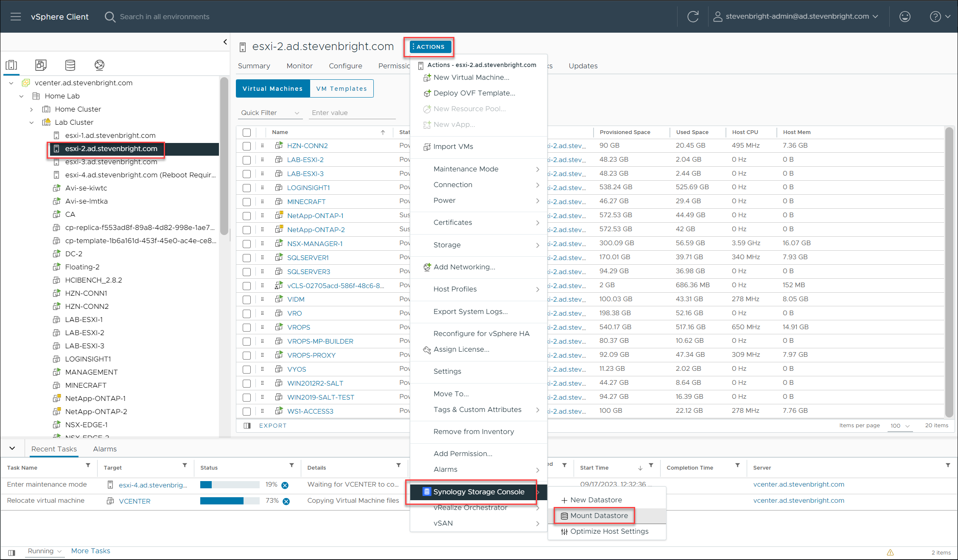This screenshot has height=560, width=958.
Task: Open the Networking inventory view icon
Action: pyautogui.click(x=99, y=65)
